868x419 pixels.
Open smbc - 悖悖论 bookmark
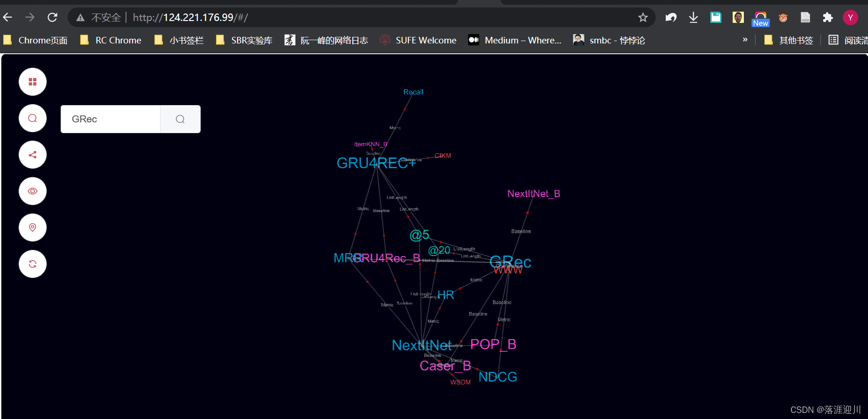(609, 41)
